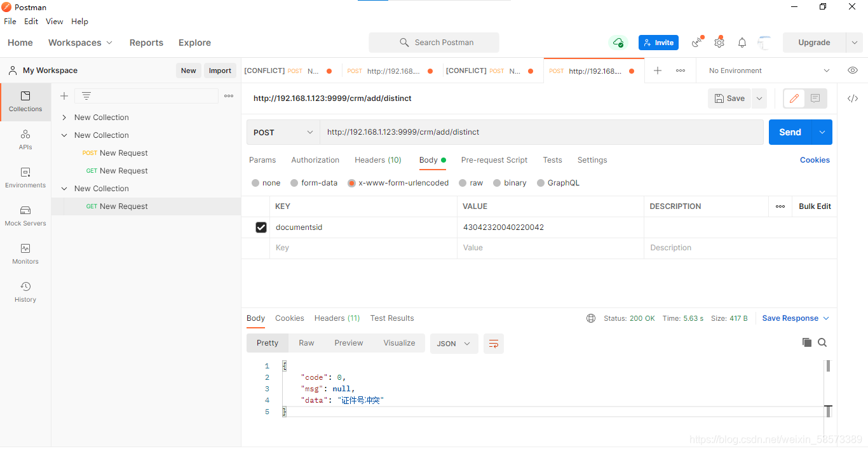
Task: Click the Invite button
Action: tap(658, 43)
